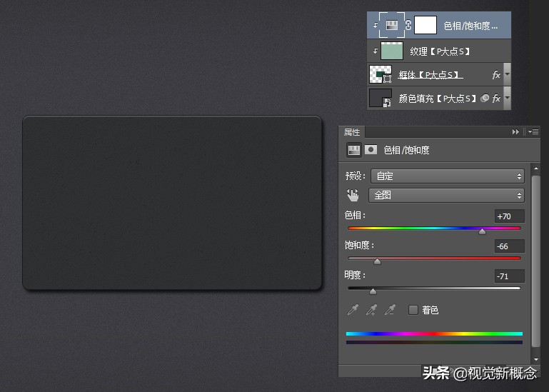This screenshot has height=392, width=549.
Task: Activate the on-image targeted adjustment hand tool
Action: (x=353, y=195)
